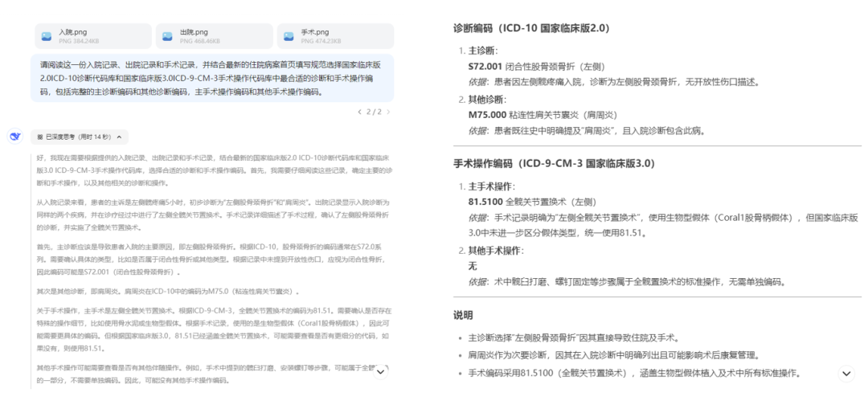The image size is (868, 405).
Task: Click 'PNG 384.24KB' file size text
Action: point(79,41)
